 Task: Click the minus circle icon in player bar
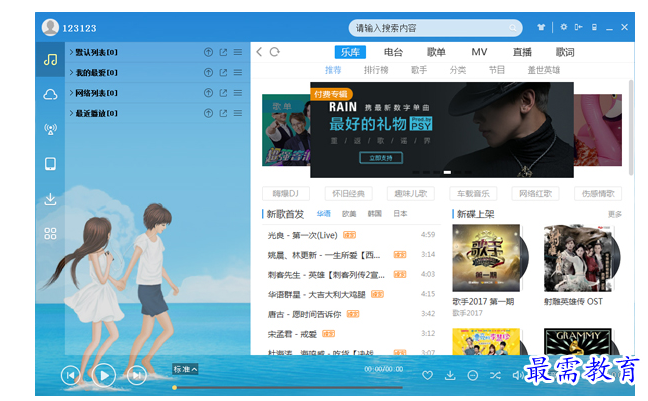(x=473, y=375)
